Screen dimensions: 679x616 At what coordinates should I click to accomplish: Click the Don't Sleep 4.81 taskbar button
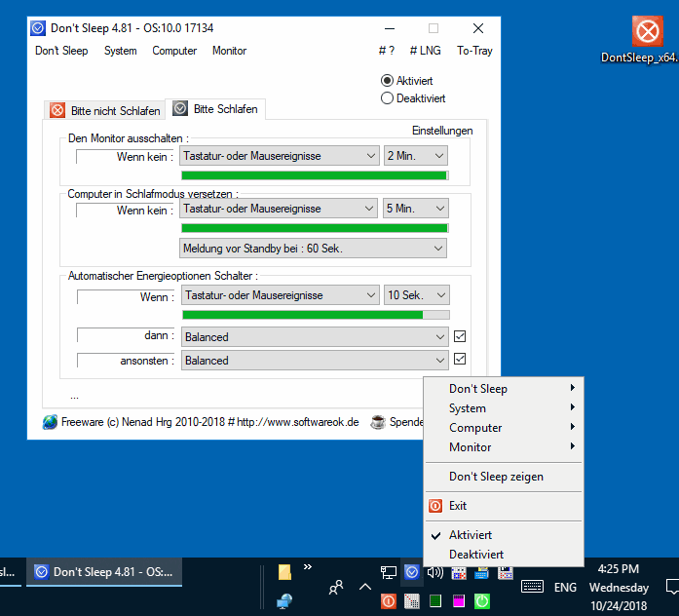104,572
